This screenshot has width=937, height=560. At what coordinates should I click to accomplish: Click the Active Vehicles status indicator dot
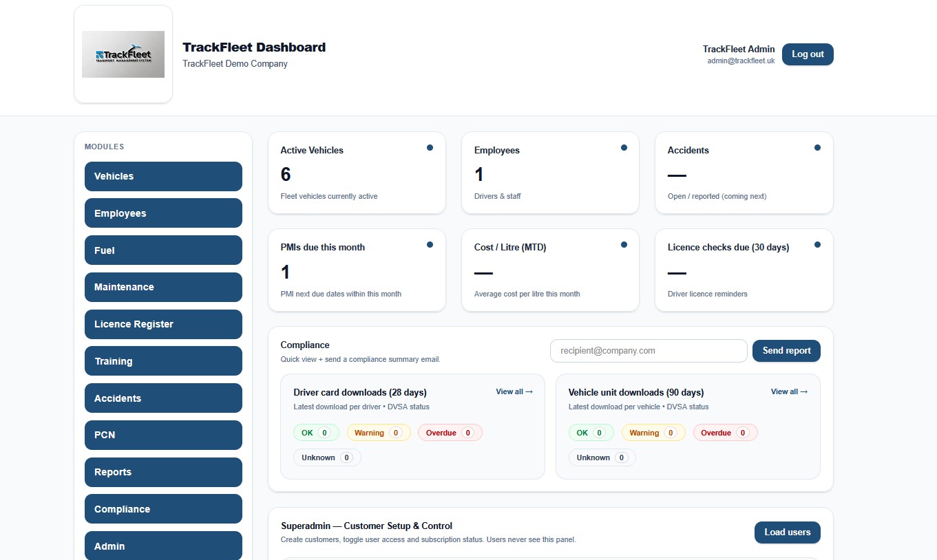(x=430, y=147)
